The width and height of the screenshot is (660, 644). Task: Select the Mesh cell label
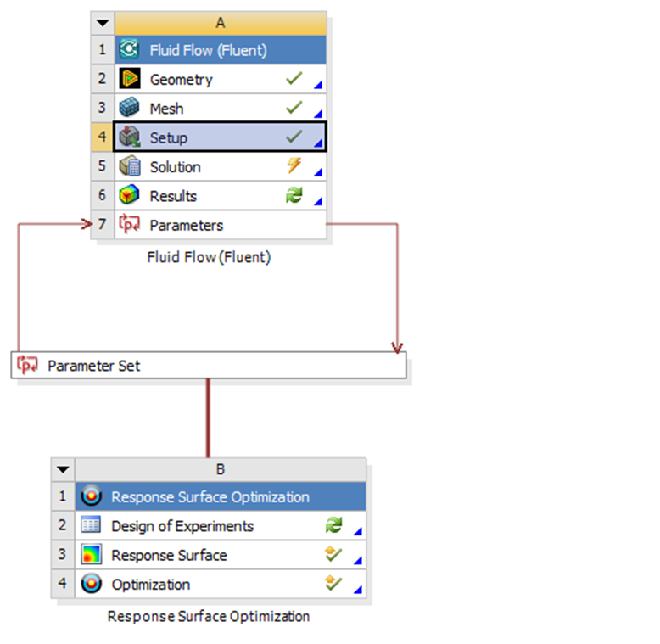(x=166, y=109)
